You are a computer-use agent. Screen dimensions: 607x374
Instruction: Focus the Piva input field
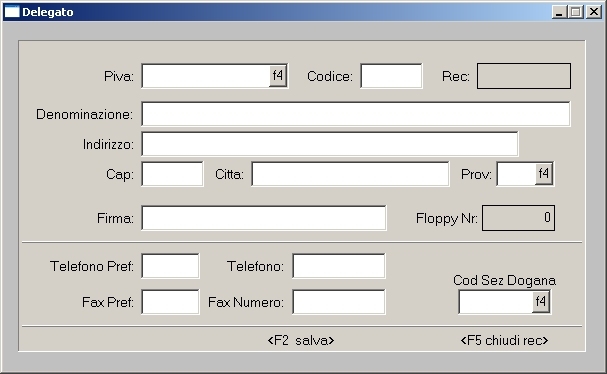click(206, 76)
